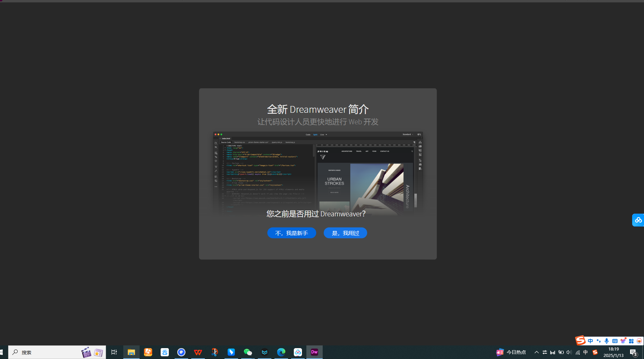Screen dimensions: 644x359
Task: Click the Sogou input tray icon
Action: click(595, 352)
